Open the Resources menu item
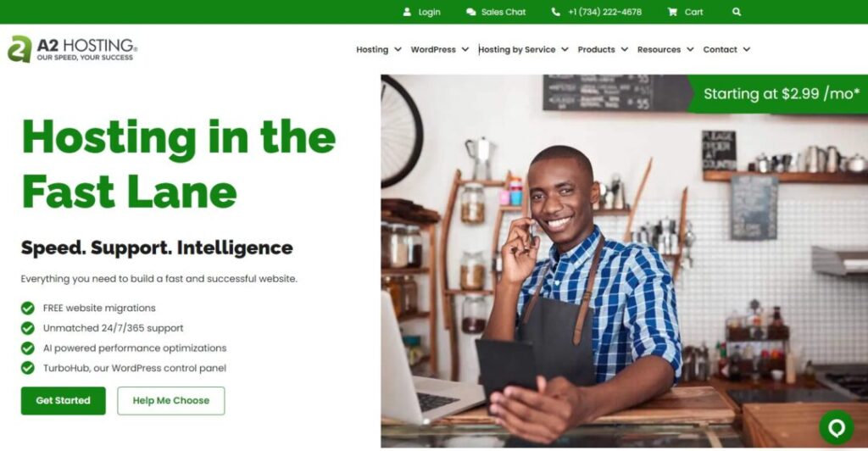Viewport: 868px width, 451px height. (665, 49)
